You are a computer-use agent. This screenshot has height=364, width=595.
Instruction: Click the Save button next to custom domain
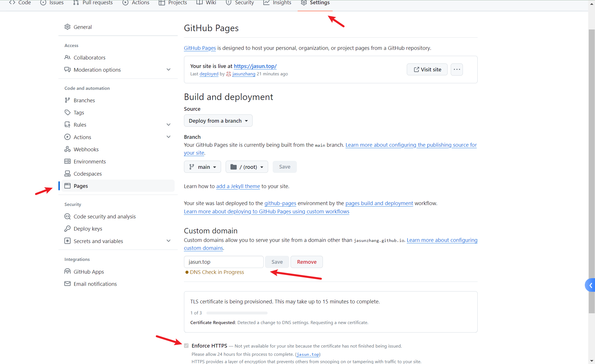coord(277,262)
